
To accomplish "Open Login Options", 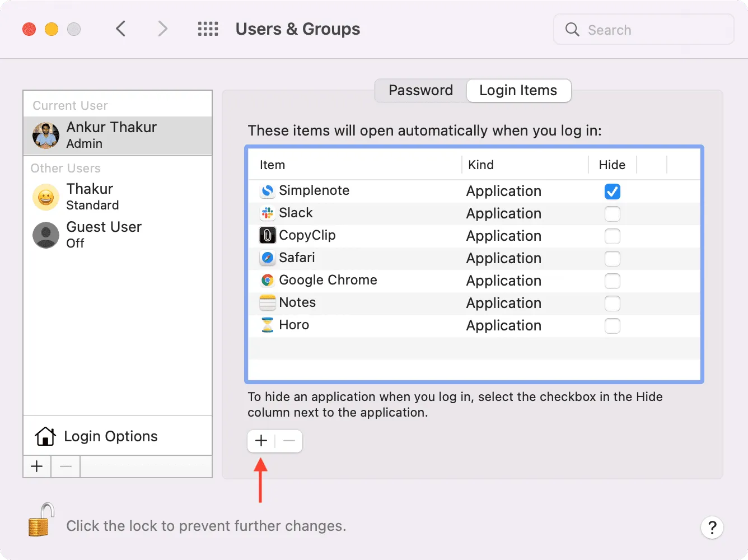I will (x=118, y=436).
